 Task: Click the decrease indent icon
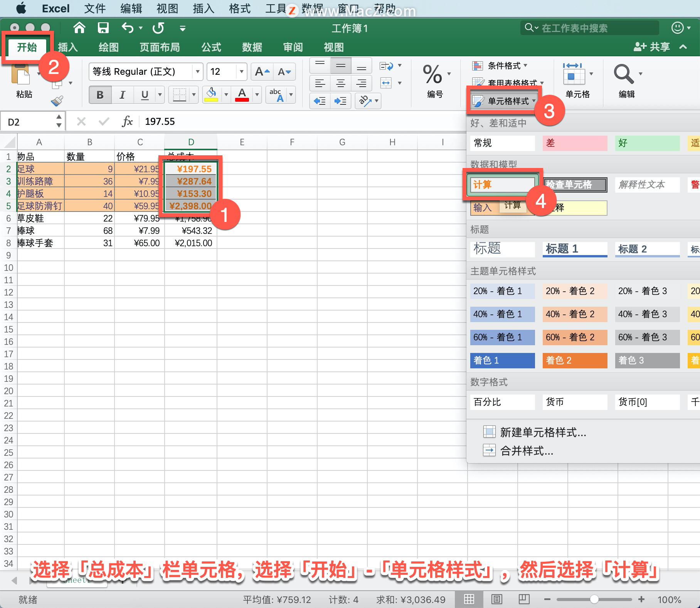click(320, 101)
